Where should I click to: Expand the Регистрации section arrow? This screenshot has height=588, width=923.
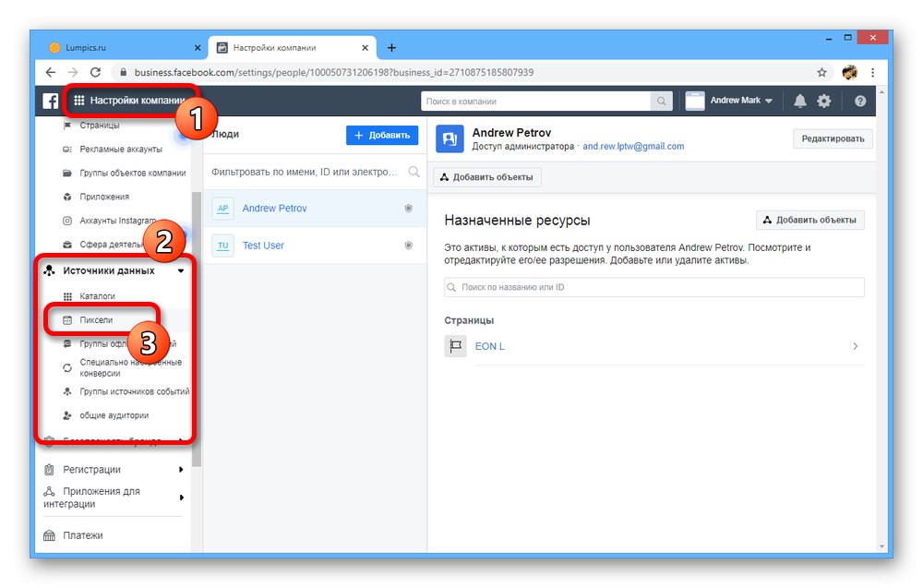[x=181, y=470]
